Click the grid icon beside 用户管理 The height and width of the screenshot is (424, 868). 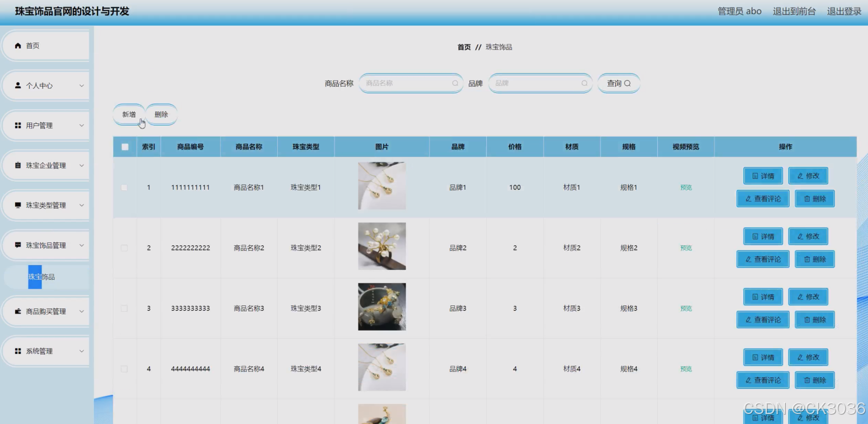(18, 126)
